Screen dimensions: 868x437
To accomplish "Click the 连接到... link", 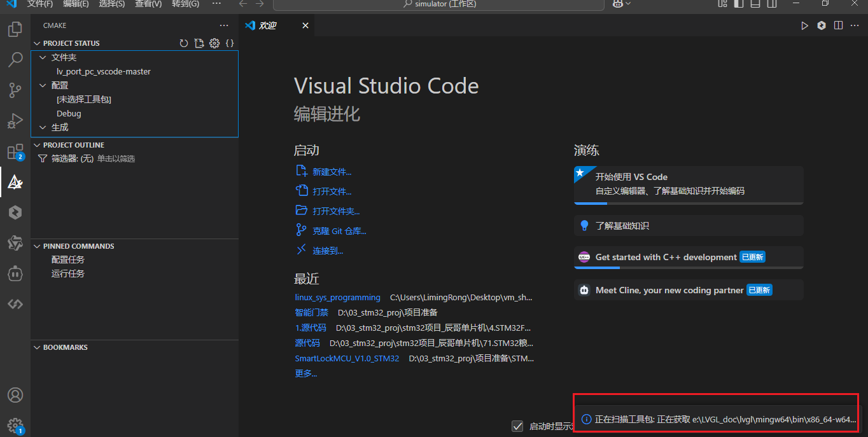I will click(328, 251).
